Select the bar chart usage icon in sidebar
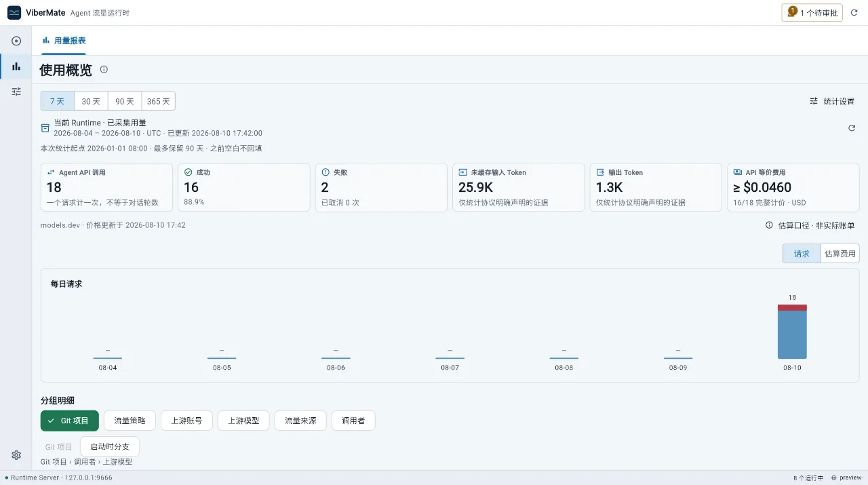 coord(16,66)
